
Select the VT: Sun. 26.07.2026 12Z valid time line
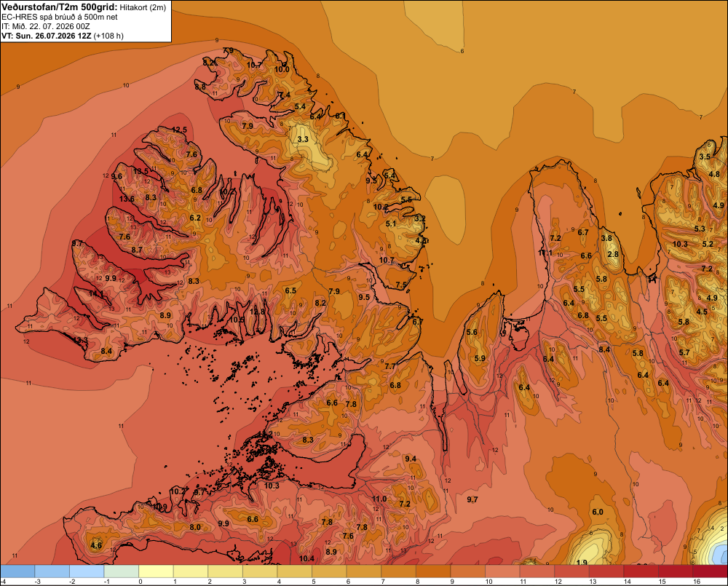(x=47, y=36)
